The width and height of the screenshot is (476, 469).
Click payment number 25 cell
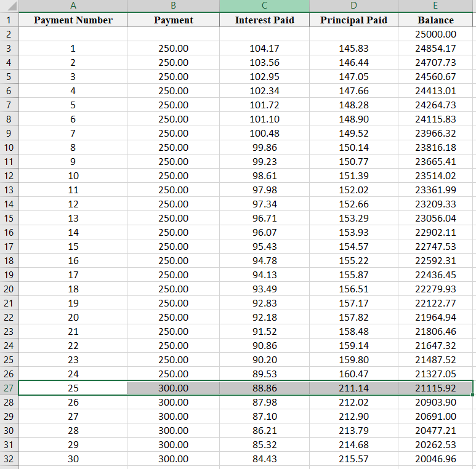point(73,388)
